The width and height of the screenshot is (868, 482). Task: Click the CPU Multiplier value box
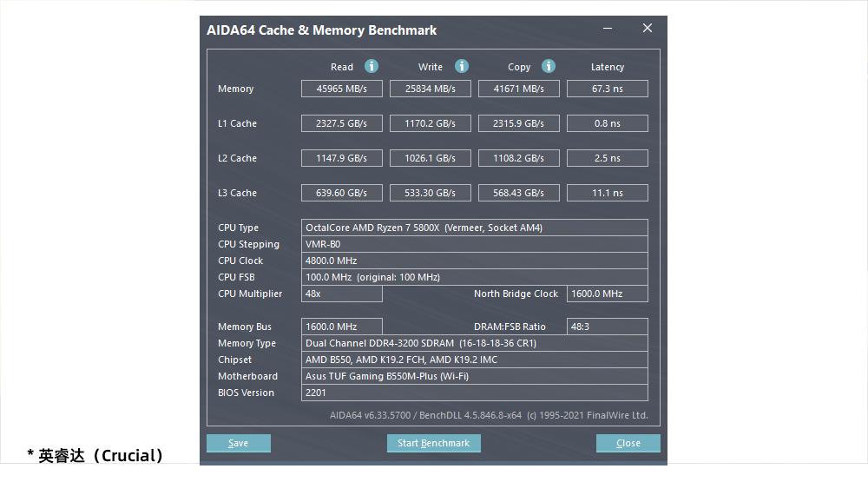(x=341, y=294)
